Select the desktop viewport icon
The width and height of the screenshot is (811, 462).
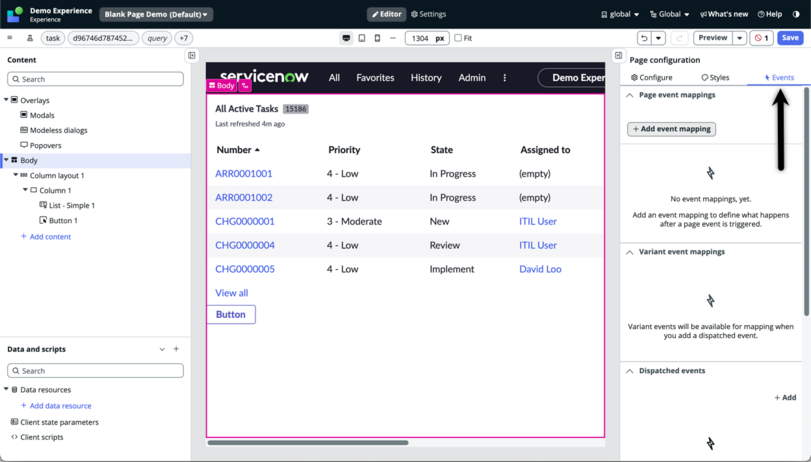coord(346,38)
